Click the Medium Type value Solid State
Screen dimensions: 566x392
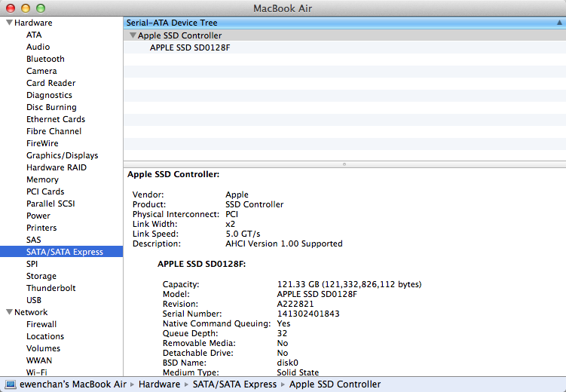(298, 372)
